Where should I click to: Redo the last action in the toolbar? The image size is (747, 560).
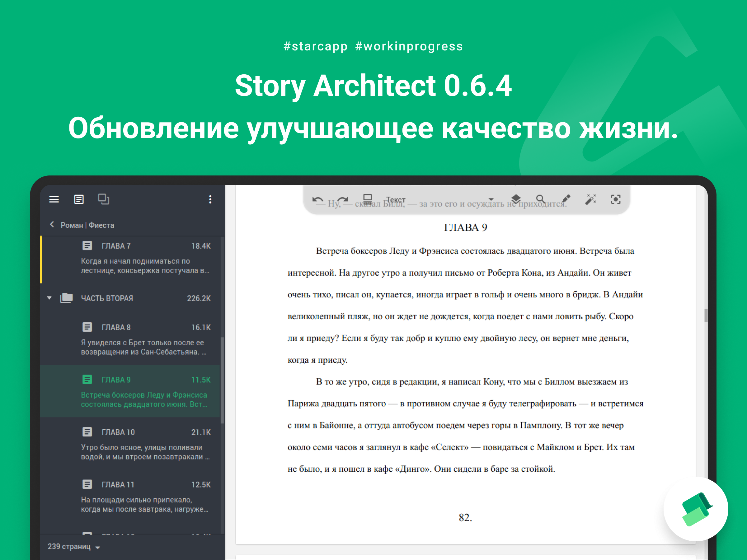pyautogui.click(x=343, y=199)
